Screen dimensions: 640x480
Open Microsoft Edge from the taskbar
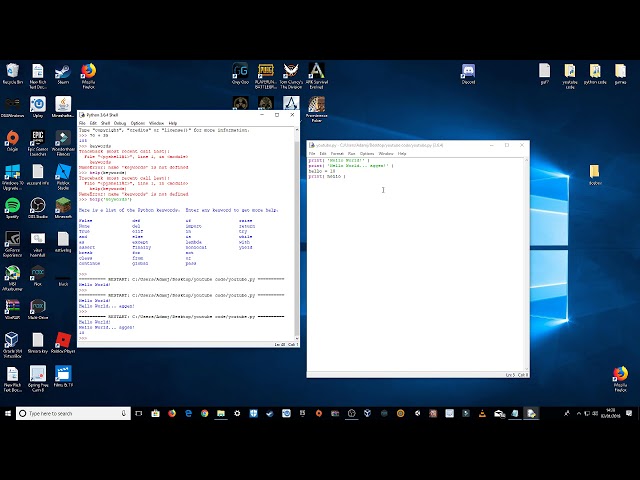[188, 413]
